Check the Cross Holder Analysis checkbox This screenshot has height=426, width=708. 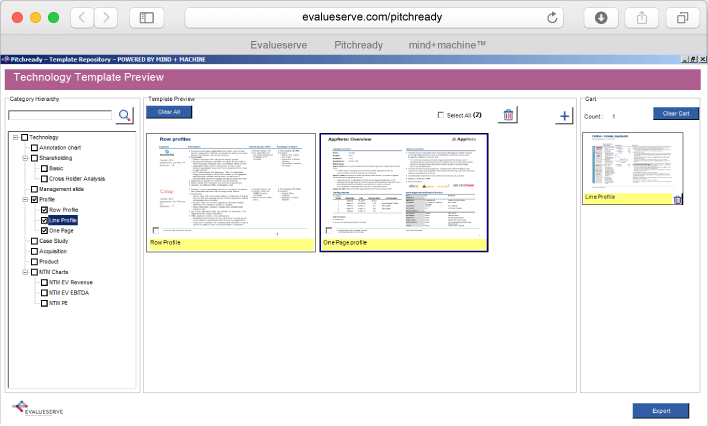44,179
